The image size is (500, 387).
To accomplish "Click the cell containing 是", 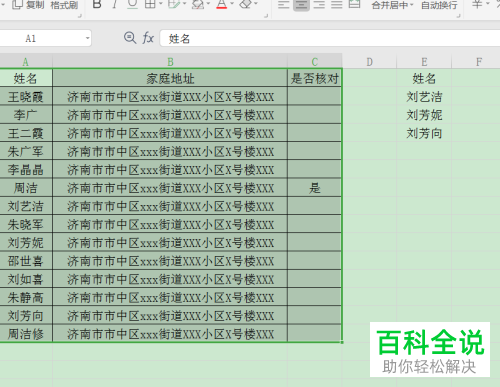I will tap(315, 188).
